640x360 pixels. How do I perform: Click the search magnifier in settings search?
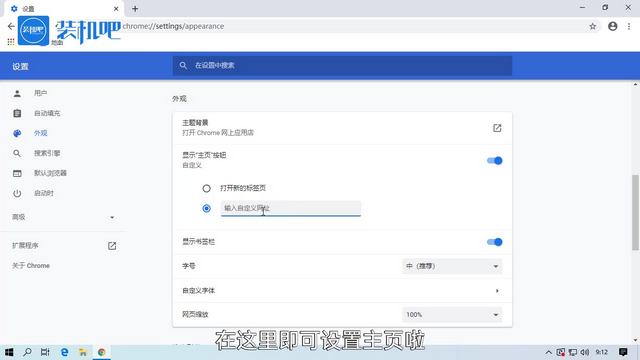(183, 65)
